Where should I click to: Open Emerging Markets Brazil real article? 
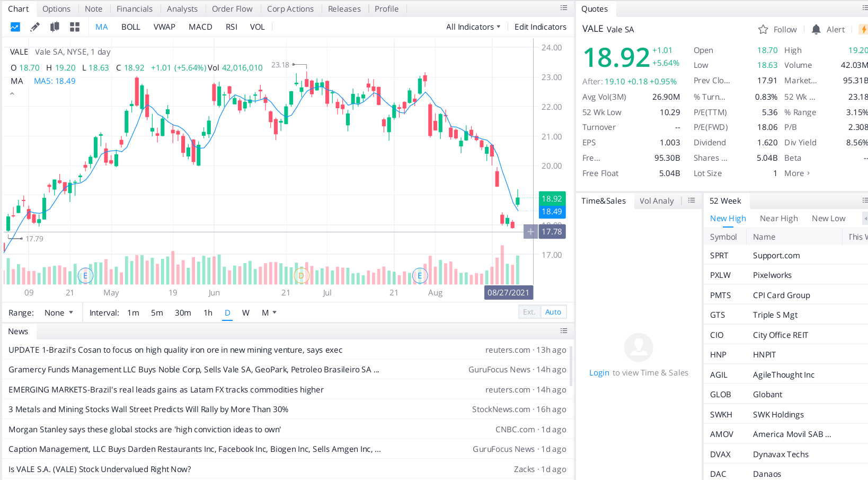pyautogui.click(x=166, y=390)
